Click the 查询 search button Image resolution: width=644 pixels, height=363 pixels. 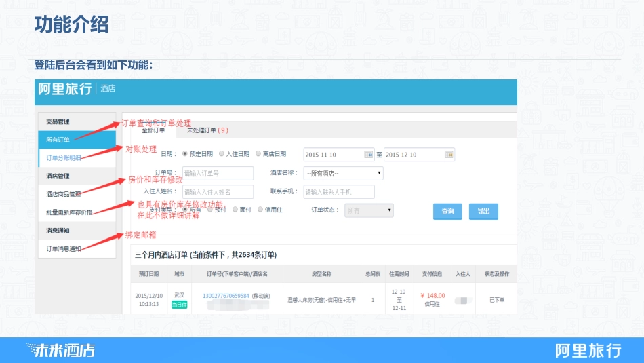(447, 211)
